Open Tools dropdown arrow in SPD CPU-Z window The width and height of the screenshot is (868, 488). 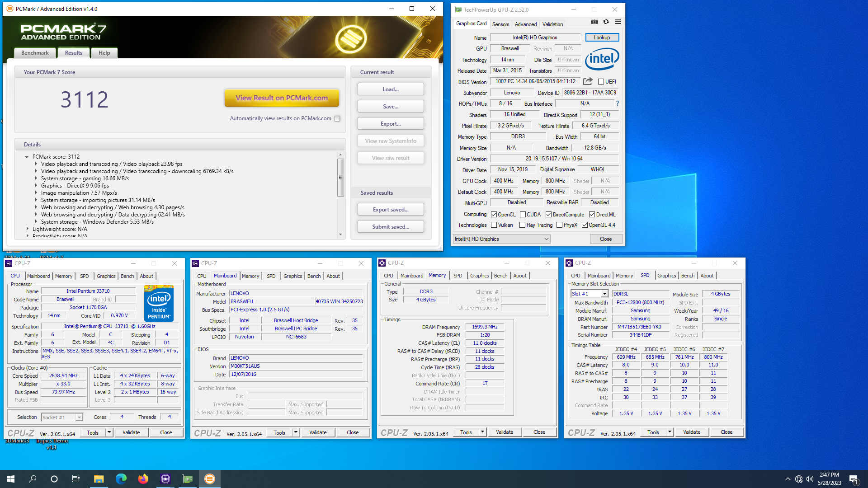click(x=670, y=432)
